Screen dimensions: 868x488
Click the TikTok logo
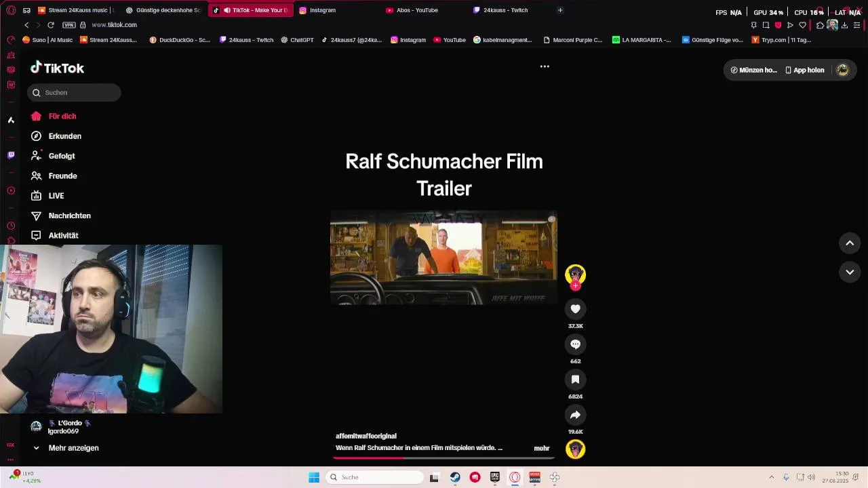57,68
